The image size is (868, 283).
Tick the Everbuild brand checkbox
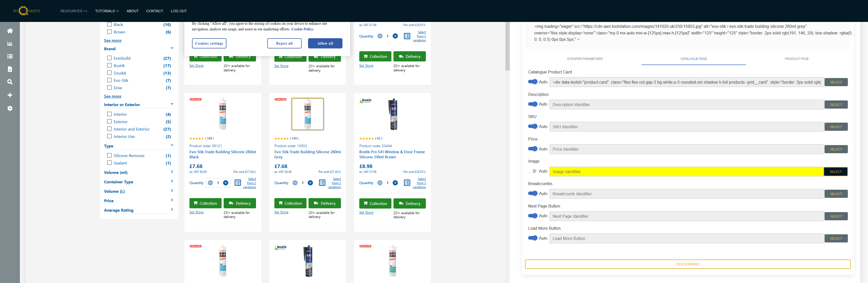click(x=109, y=58)
